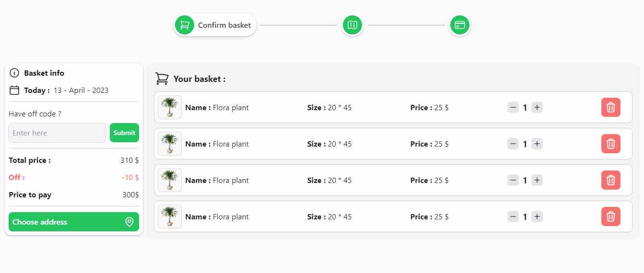Submit the off code
644x273 pixels.
pos(124,133)
